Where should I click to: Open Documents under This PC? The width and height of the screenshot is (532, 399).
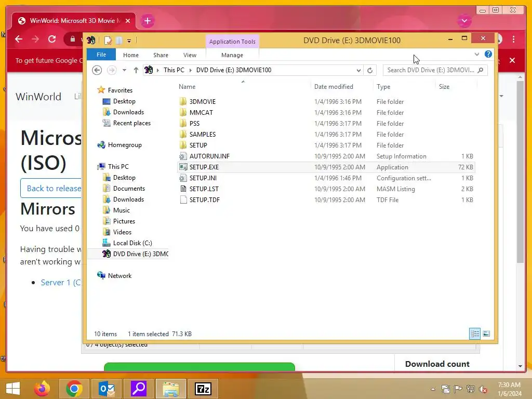coord(124,188)
